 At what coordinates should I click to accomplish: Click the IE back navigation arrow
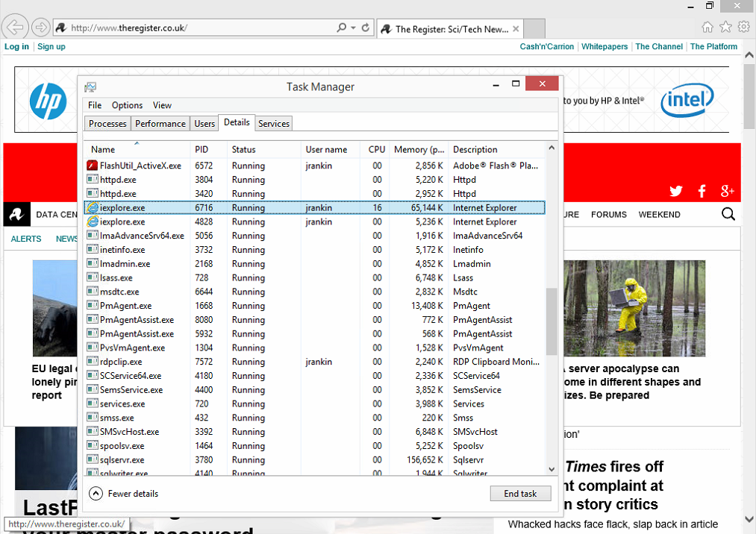pyautogui.click(x=15, y=28)
